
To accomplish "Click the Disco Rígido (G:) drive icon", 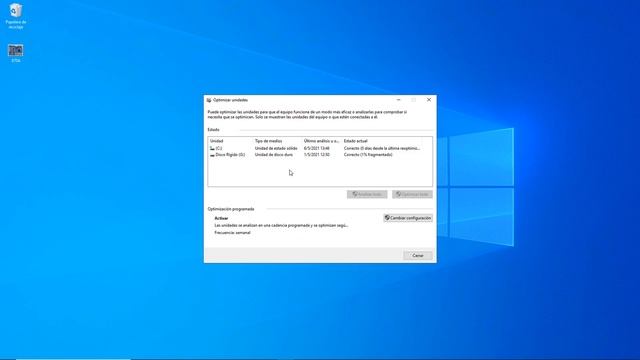I will 212,155.
